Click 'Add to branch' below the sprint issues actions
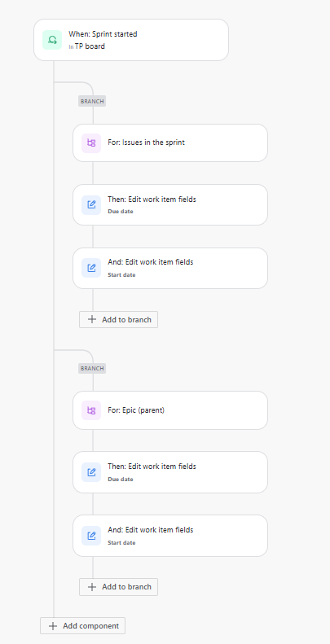Viewport: 330px width, 644px height. [x=118, y=319]
